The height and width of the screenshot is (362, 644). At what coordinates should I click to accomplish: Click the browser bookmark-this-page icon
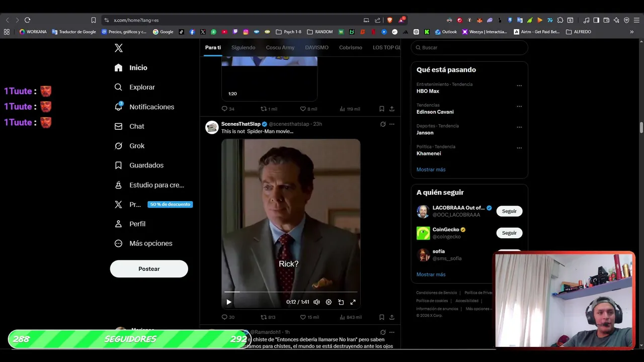click(x=93, y=20)
